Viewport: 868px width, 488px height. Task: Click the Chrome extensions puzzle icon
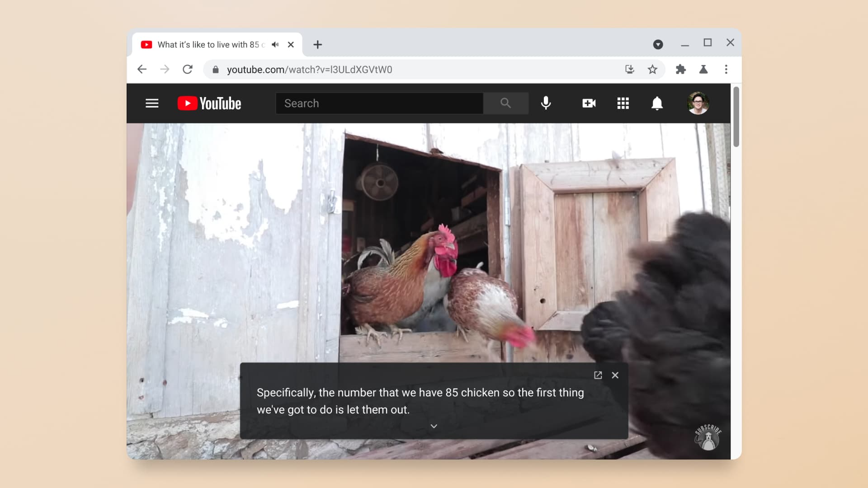pyautogui.click(x=680, y=70)
